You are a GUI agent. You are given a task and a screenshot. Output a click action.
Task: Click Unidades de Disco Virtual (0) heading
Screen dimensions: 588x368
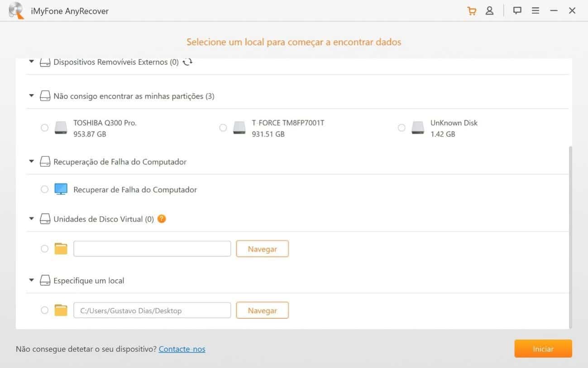coord(104,219)
